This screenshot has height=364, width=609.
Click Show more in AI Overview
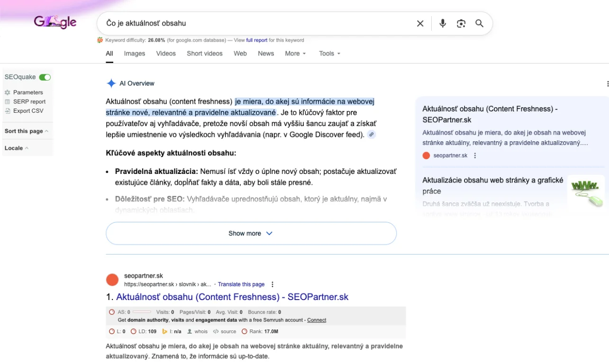[251, 233]
